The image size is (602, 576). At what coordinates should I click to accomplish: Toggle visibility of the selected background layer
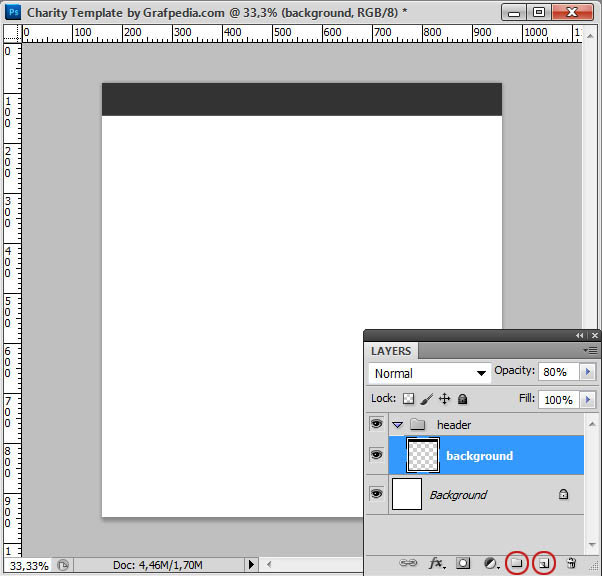pyautogui.click(x=377, y=455)
